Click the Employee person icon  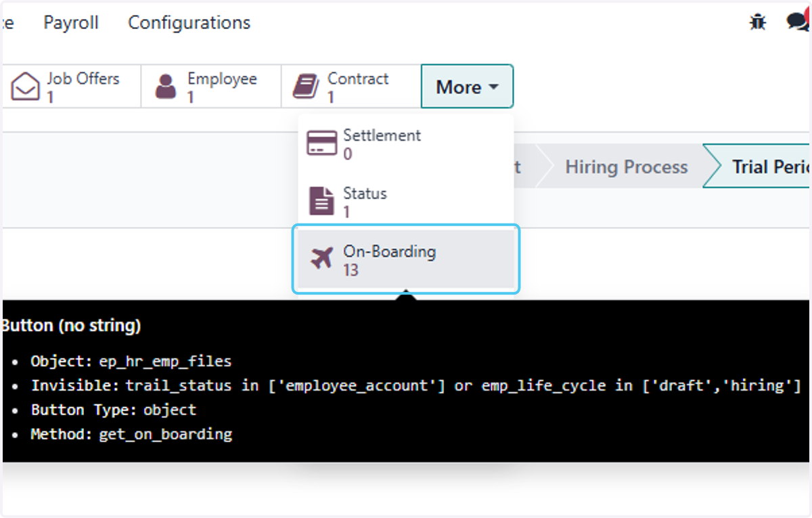(166, 87)
